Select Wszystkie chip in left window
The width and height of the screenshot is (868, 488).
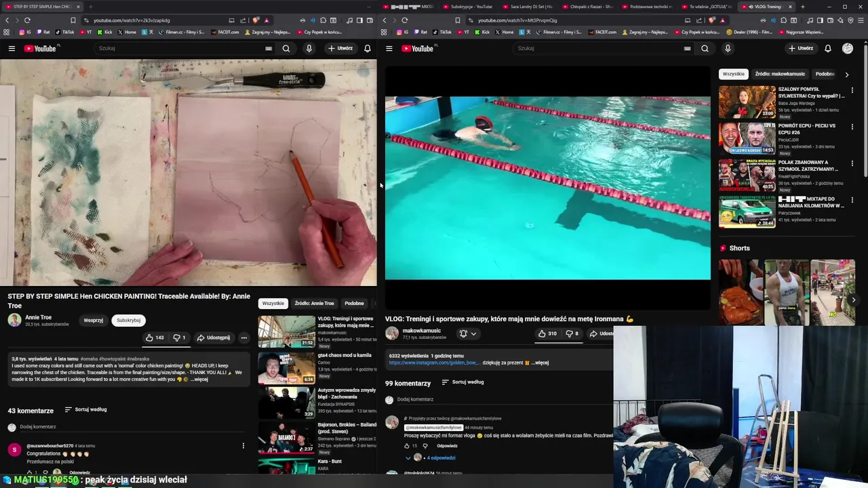pyautogui.click(x=273, y=303)
